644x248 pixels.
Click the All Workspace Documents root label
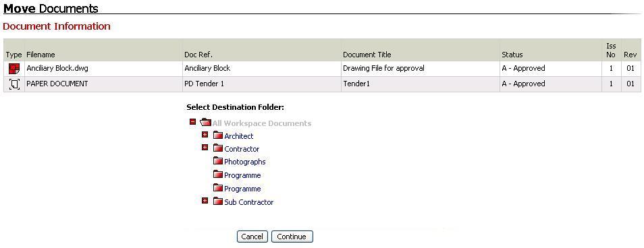pyautogui.click(x=262, y=123)
